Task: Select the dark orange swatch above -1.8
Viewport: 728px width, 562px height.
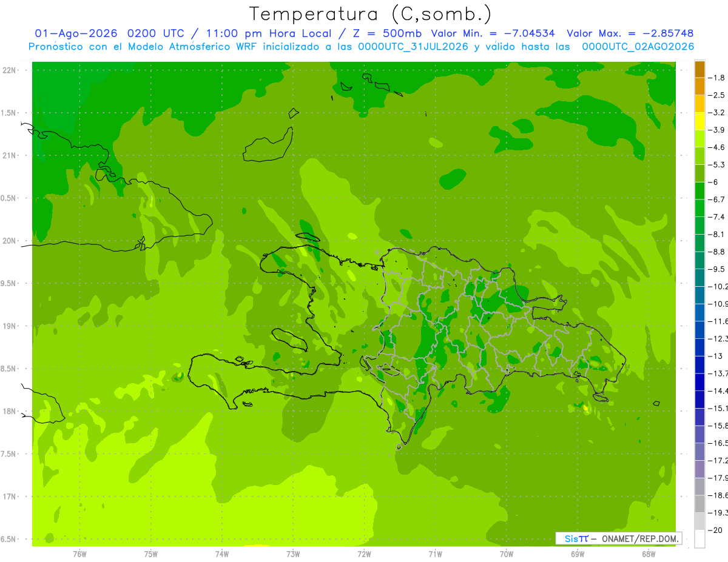Action: [x=699, y=69]
